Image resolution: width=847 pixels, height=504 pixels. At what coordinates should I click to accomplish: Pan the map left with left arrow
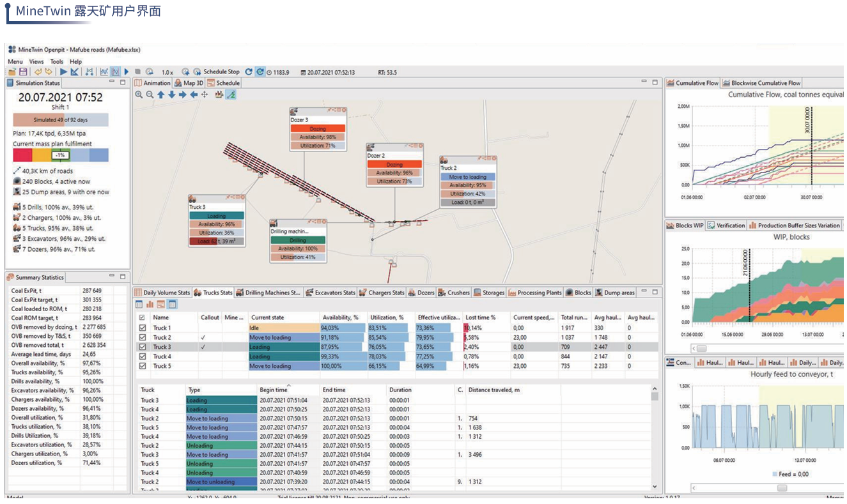(x=194, y=95)
